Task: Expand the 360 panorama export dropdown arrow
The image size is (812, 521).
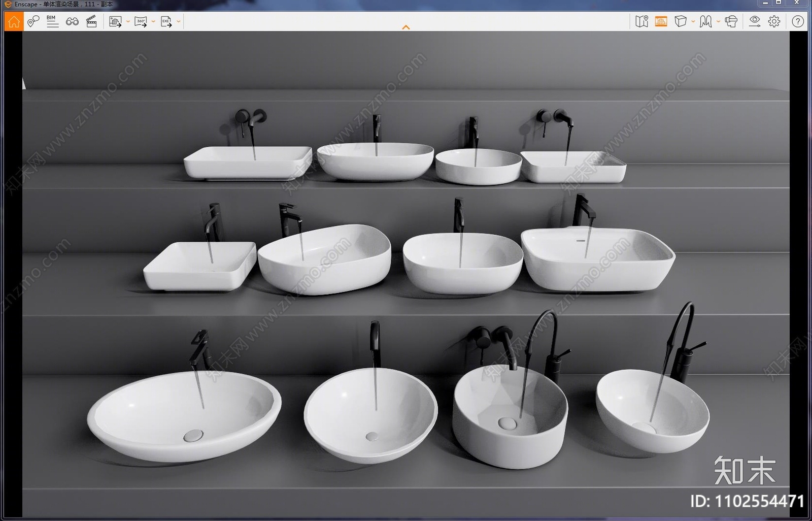Action: click(x=153, y=21)
